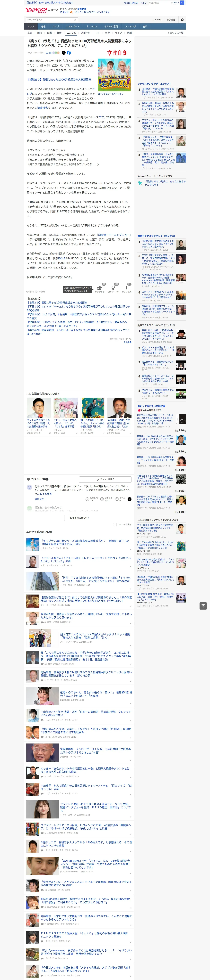Open トピックス一覧 link
210x980 pixels.
pyautogui.click(x=175, y=33)
